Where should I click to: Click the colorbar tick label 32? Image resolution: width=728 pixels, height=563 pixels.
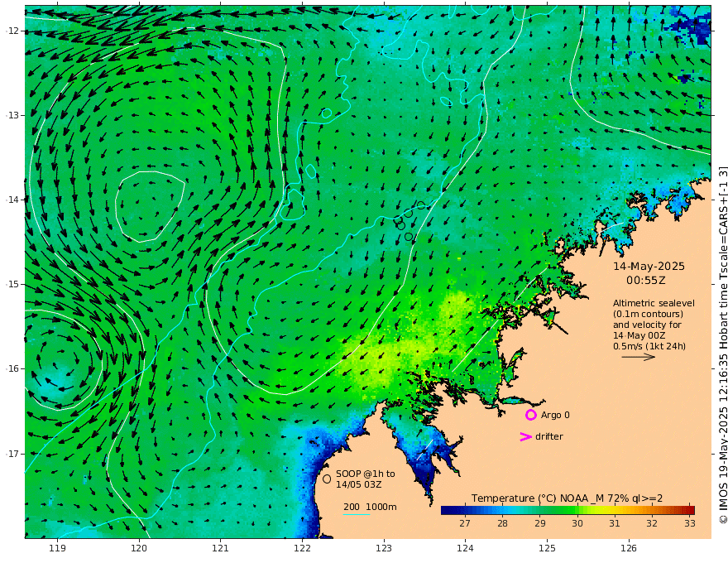tap(652, 523)
